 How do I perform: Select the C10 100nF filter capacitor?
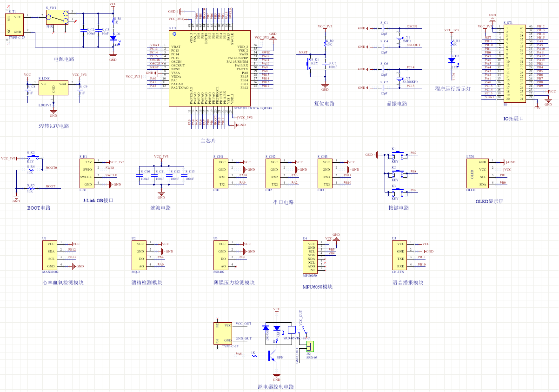coord(139,175)
